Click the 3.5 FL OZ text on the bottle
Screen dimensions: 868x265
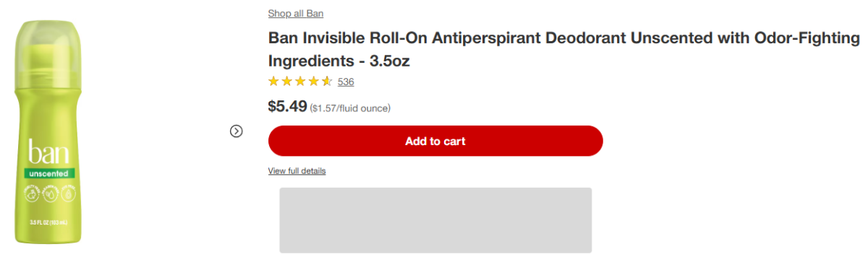[x=49, y=222]
